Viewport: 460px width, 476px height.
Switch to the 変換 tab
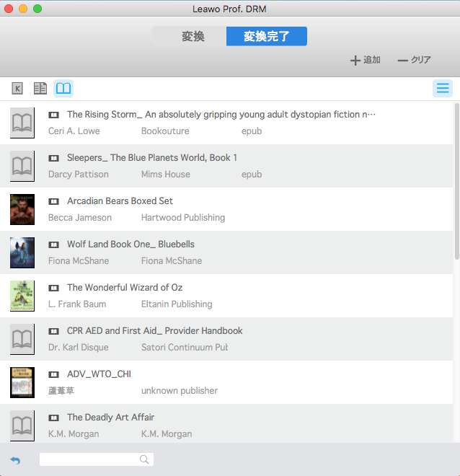point(190,36)
